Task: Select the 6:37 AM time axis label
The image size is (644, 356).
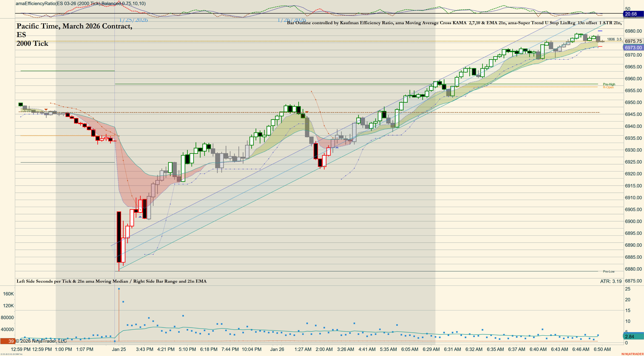Action: pyautogui.click(x=517, y=349)
